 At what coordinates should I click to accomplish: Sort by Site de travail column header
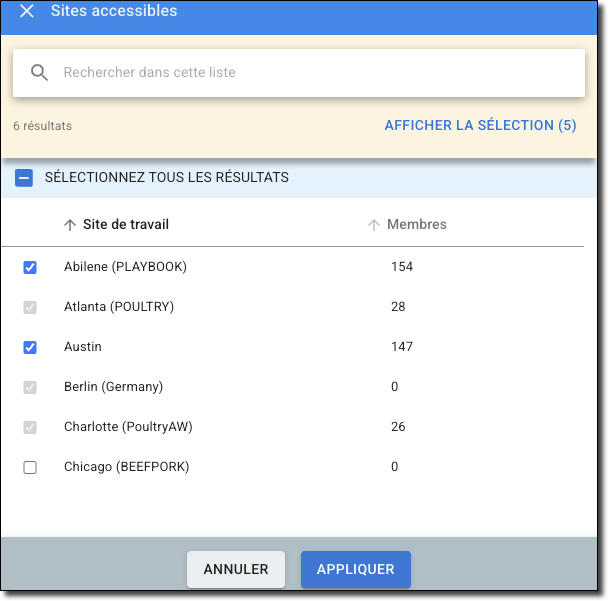(126, 225)
